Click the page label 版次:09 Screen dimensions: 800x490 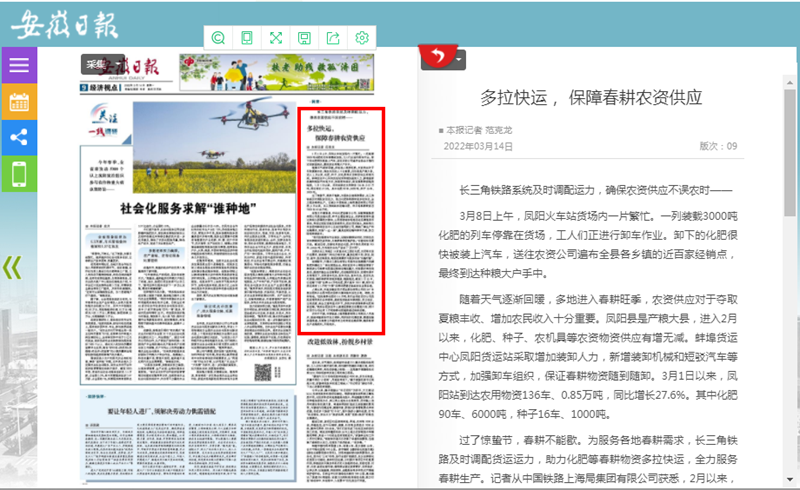tap(718, 146)
